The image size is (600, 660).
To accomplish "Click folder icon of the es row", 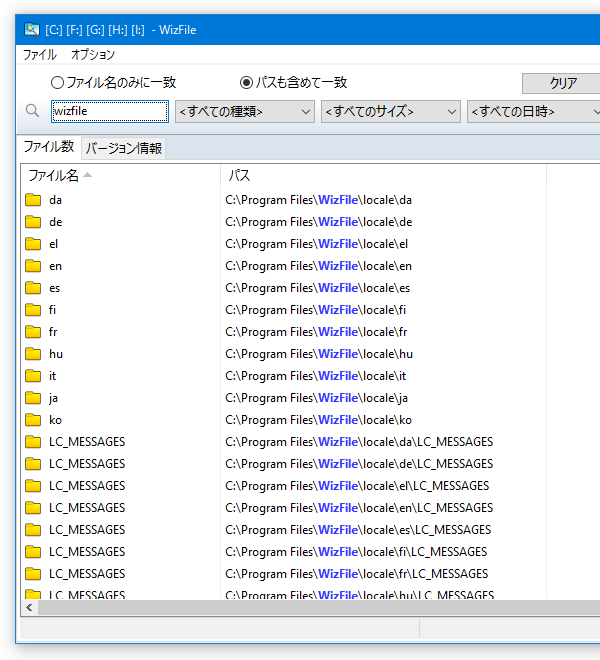I will tap(33, 288).
